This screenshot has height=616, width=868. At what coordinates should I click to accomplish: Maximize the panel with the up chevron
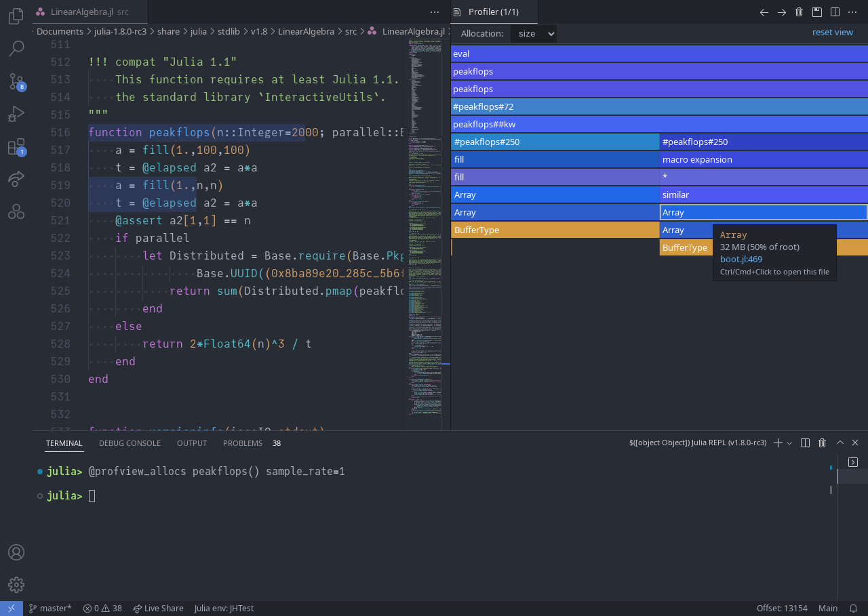tap(839, 443)
